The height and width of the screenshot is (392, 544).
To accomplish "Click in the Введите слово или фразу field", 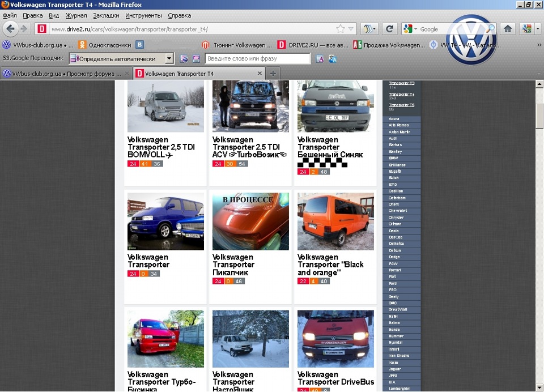I will tap(257, 58).
